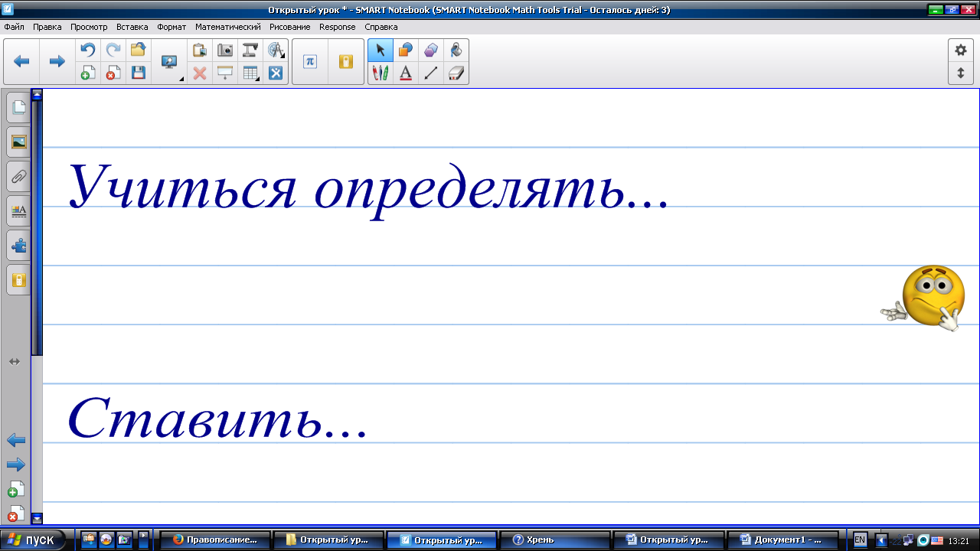This screenshot has height=551, width=980.
Task: Open the Attachments paperclip sidebar tab
Action: click(18, 177)
